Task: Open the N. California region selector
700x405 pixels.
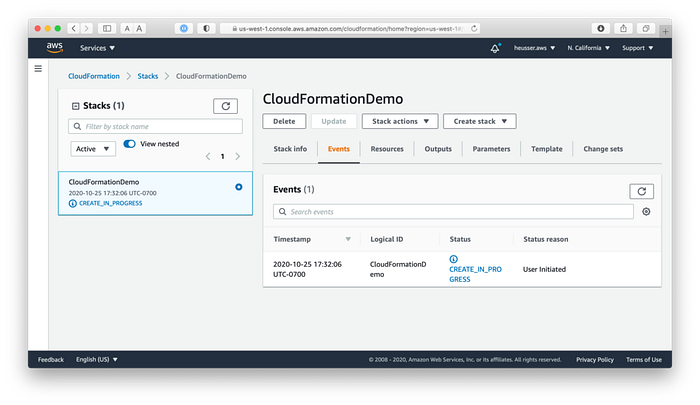Action: tap(588, 48)
